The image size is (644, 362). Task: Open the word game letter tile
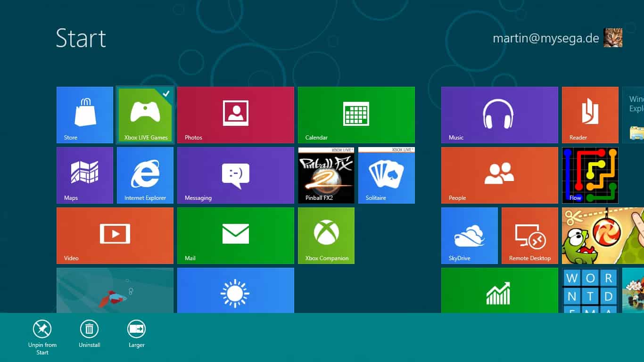[x=590, y=290]
